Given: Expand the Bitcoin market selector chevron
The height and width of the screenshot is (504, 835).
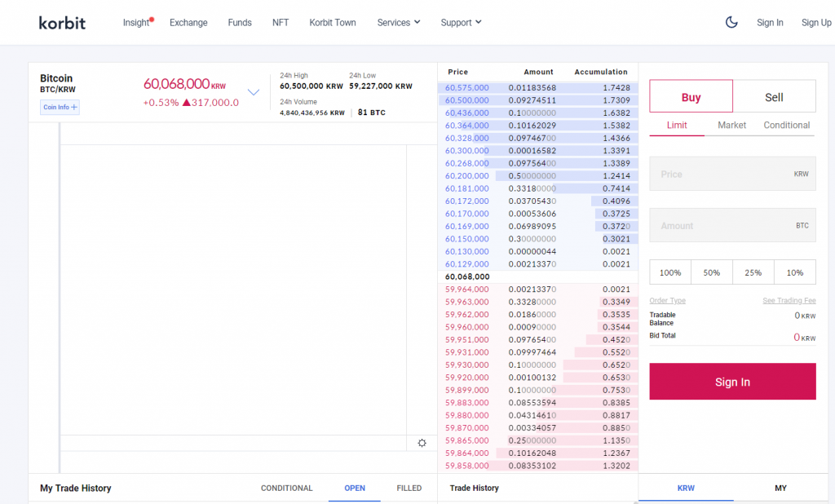Looking at the screenshot, I should click(x=254, y=92).
